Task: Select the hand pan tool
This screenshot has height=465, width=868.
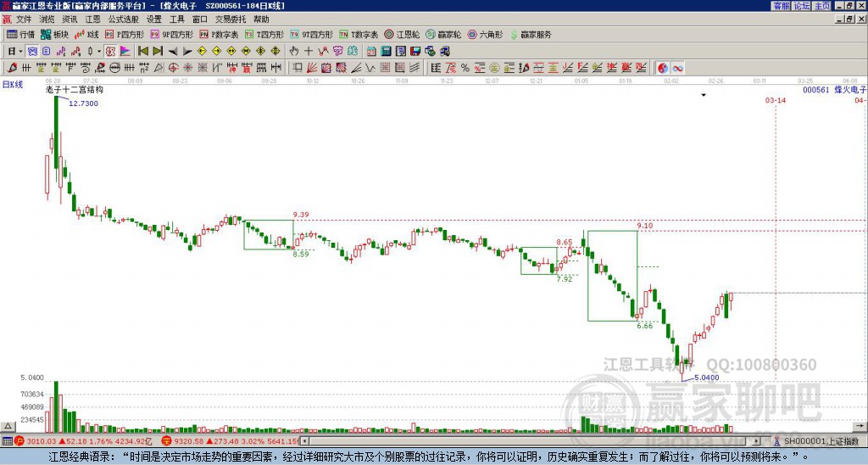Action: pos(294,52)
